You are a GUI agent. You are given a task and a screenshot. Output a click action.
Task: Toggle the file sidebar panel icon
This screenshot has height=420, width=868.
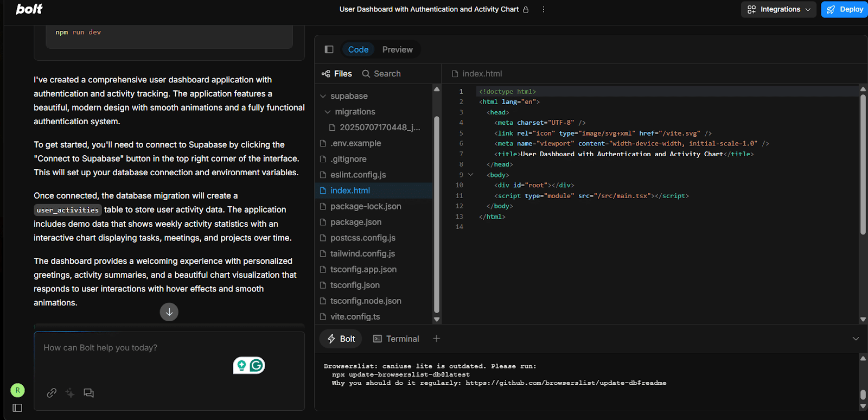pos(329,49)
